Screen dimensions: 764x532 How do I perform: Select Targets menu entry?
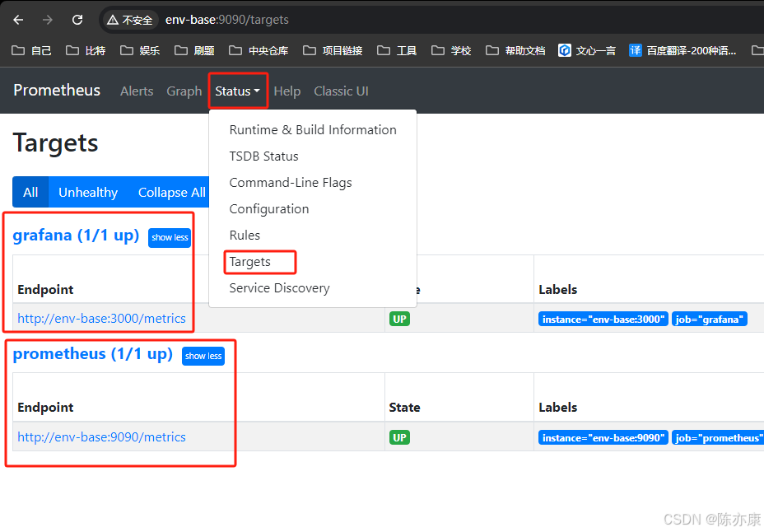click(313, 262)
